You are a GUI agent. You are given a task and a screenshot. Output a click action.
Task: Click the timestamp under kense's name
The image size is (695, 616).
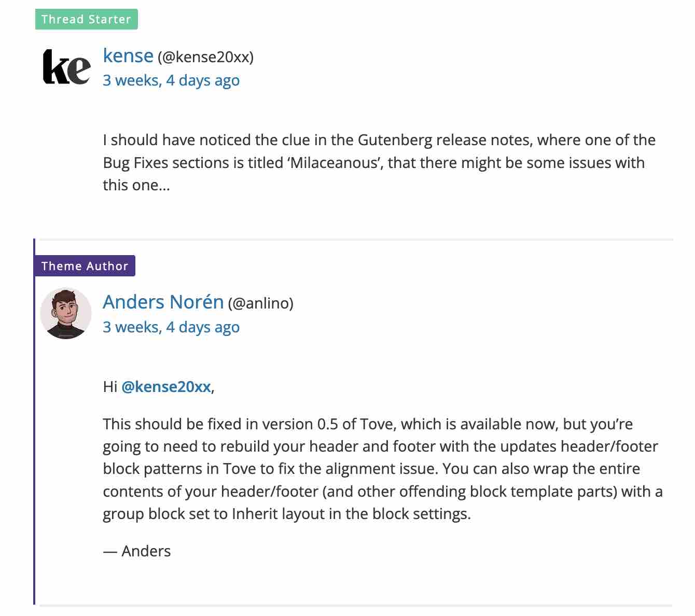pyautogui.click(x=171, y=80)
